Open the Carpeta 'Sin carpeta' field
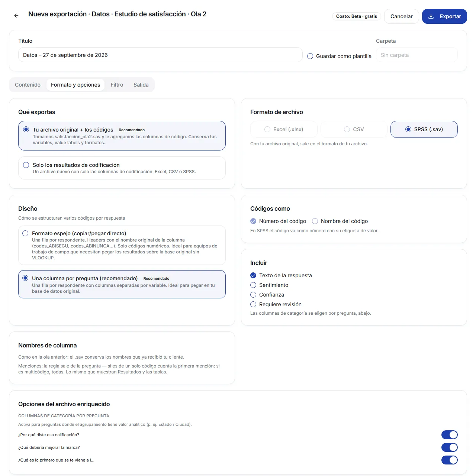476x476 pixels. tap(417, 55)
